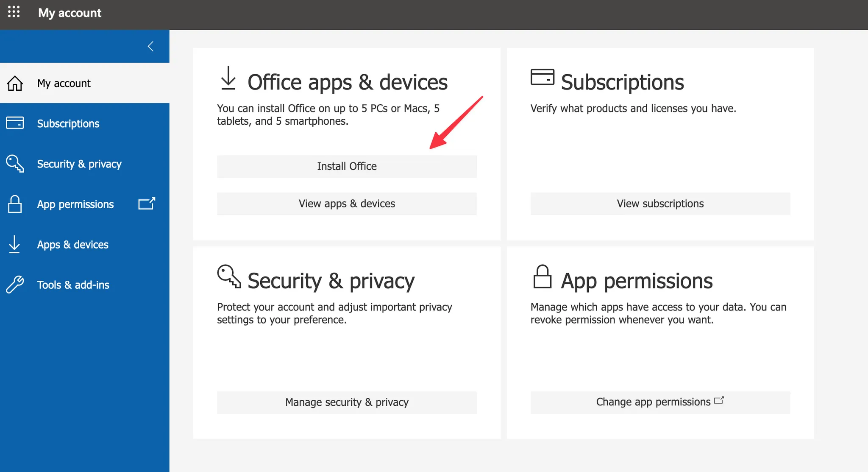Click 'Verify what products and licenses you have.' text
The width and height of the screenshot is (868, 472).
633,109
